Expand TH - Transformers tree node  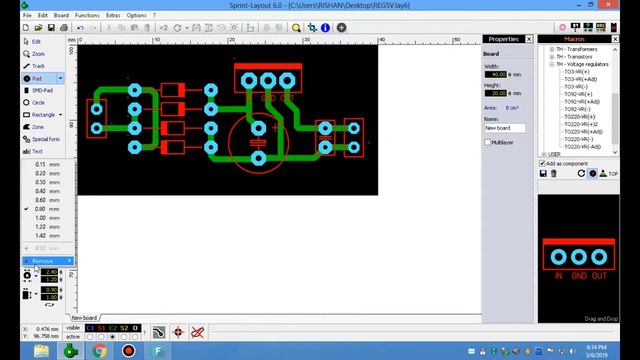(551, 49)
